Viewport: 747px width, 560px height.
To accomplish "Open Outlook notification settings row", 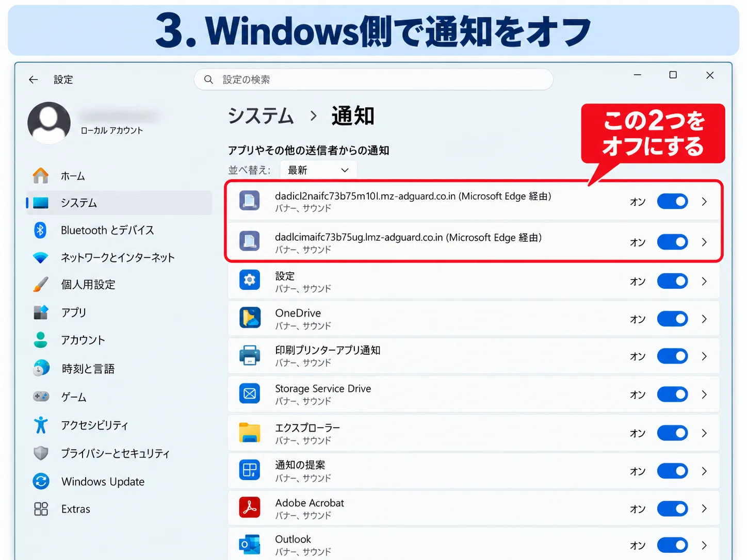I will (474, 545).
